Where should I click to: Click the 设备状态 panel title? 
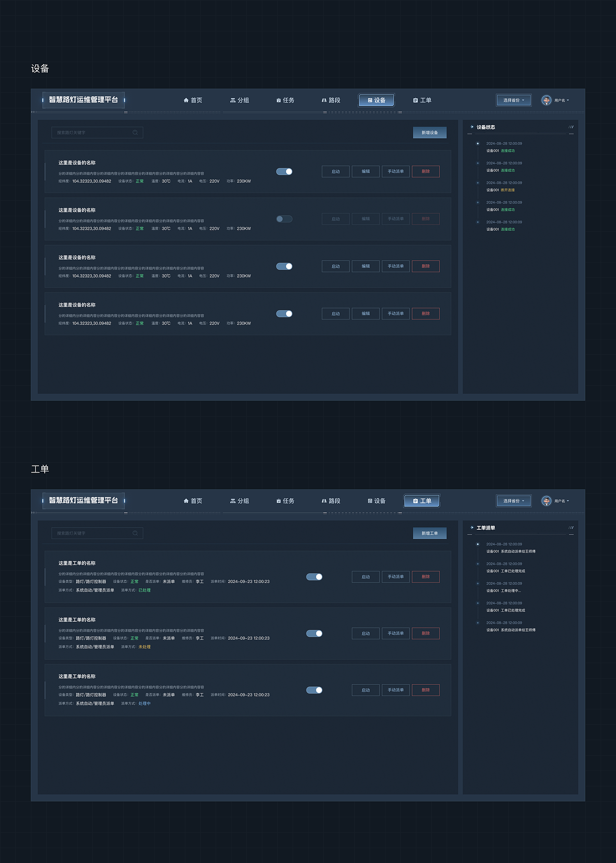click(x=486, y=127)
